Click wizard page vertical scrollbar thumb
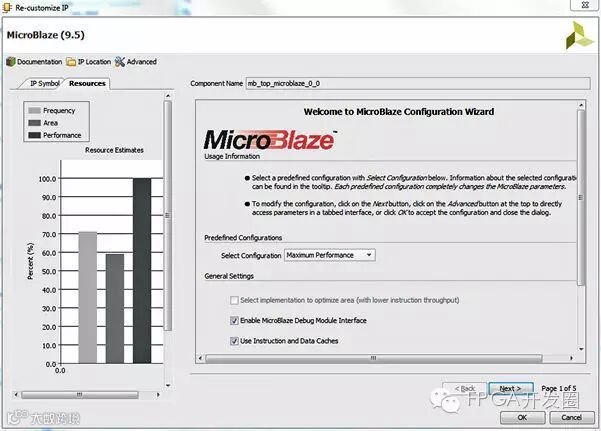This screenshot has height=431, width=601. 581,197
